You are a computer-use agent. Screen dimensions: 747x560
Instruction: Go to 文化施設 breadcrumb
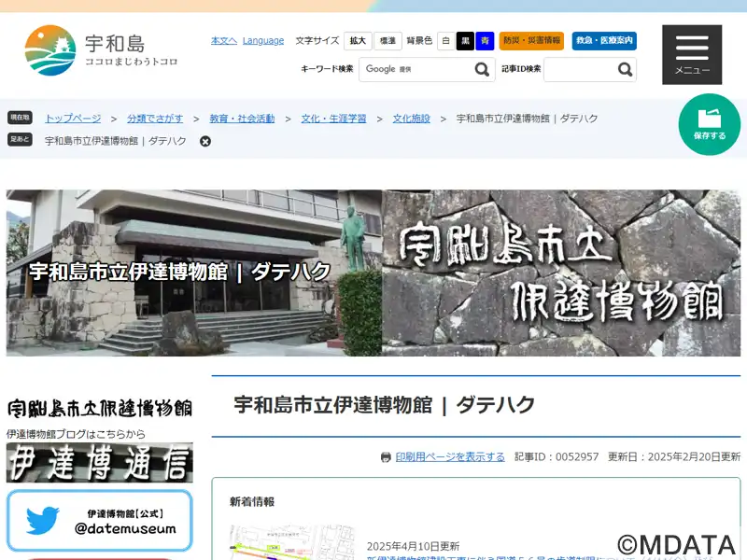(x=411, y=119)
